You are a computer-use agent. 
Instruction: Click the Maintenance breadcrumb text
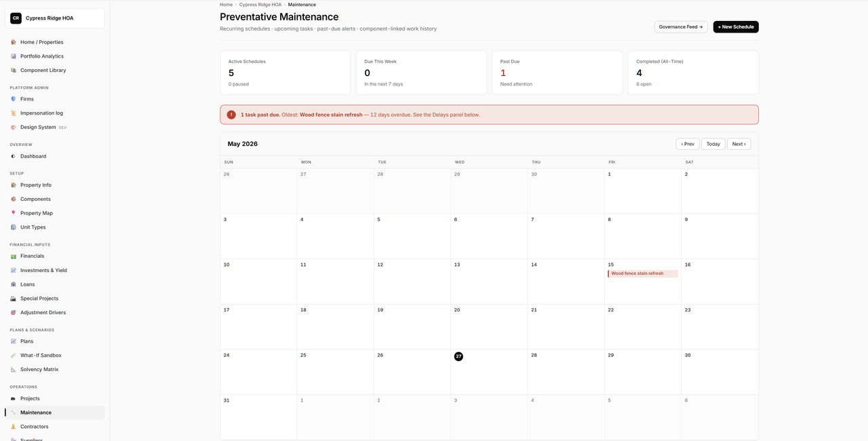pyautogui.click(x=302, y=5)
